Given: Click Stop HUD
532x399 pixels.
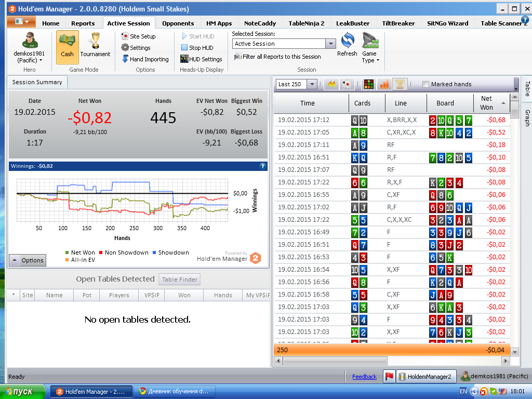Looking at the screenshot, I should [197, 48].
